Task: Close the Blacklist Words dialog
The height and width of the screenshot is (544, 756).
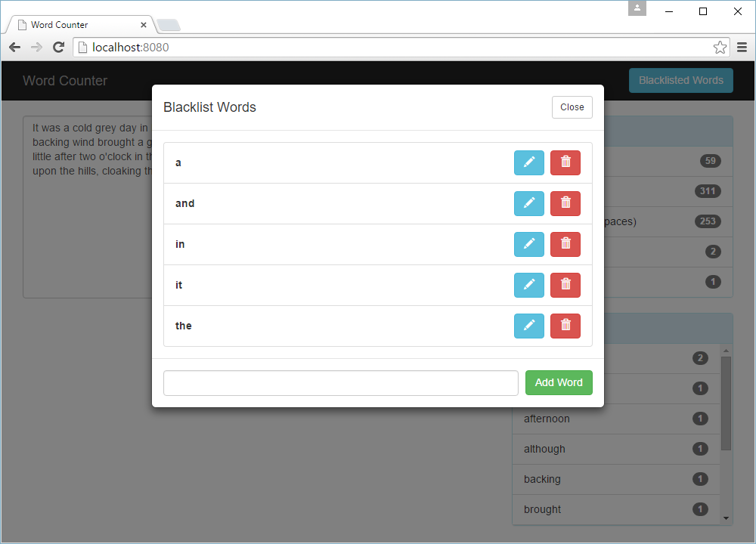Action: click(x=572, y=107)
